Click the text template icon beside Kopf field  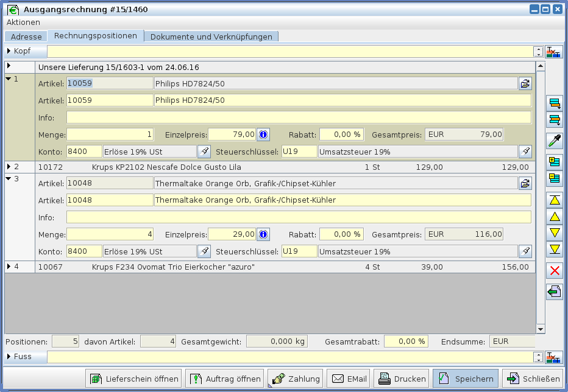coord(553,52)
